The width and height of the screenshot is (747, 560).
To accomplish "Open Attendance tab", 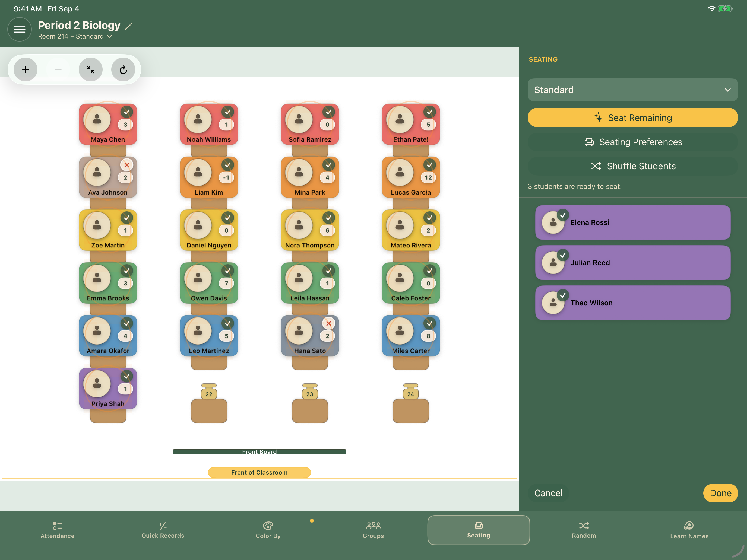I will point(58,530).
